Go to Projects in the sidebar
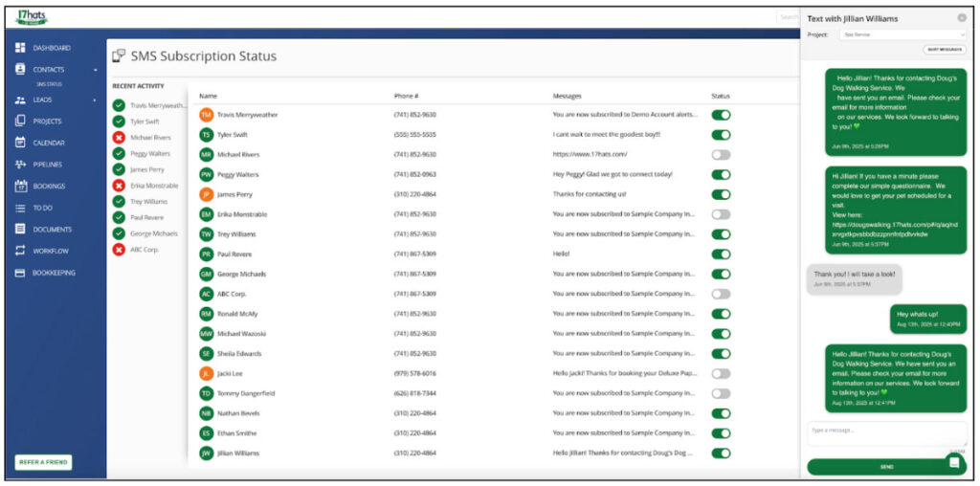The width and height of the screenshot is (980, 486). click(47, 121)
